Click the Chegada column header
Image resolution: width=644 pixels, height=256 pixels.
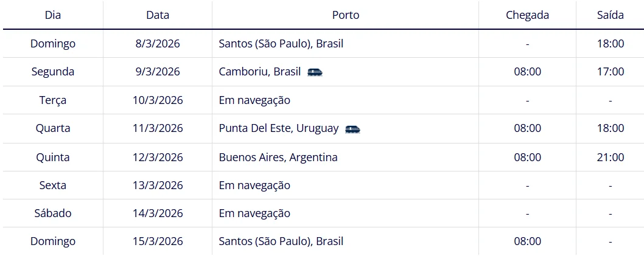pos(527,15)
